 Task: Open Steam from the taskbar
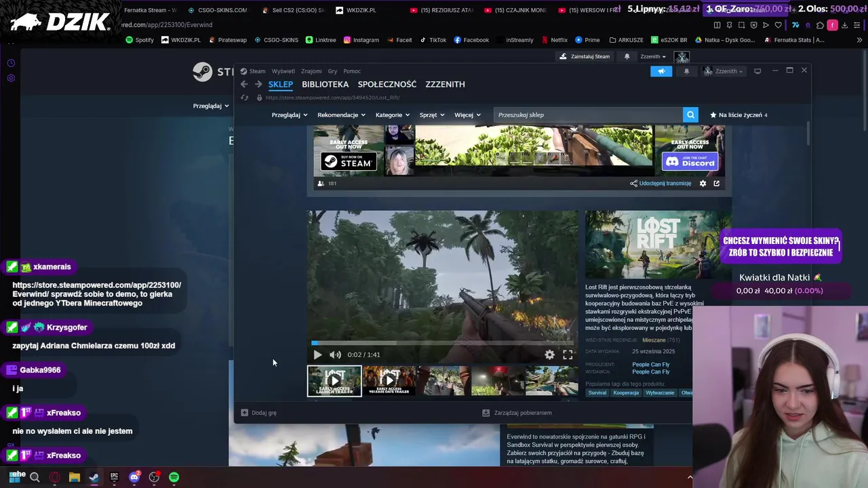[x=94, y=477]
